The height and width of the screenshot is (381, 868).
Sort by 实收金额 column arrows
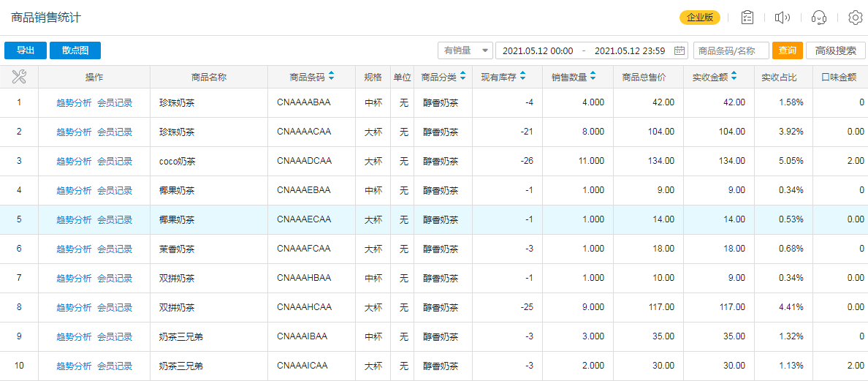pos(734,77)
